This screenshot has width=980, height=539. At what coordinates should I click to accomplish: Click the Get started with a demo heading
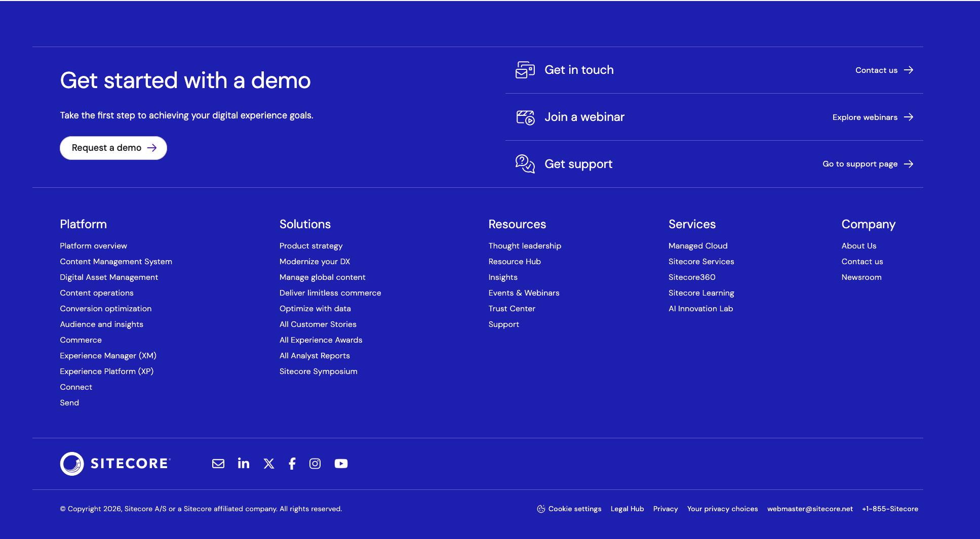point(185,80)
